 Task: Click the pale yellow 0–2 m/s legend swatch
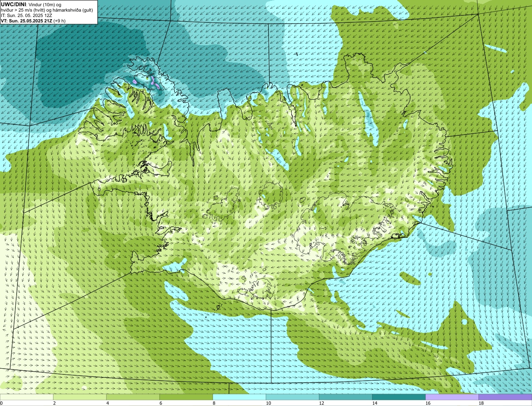click(x=27, y=397)
